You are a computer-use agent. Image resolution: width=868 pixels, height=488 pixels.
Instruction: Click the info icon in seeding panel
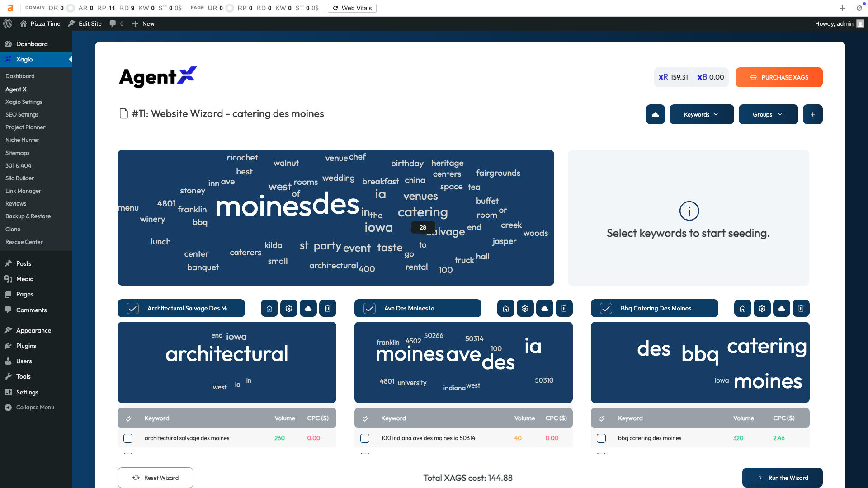(x=689, y=211)
